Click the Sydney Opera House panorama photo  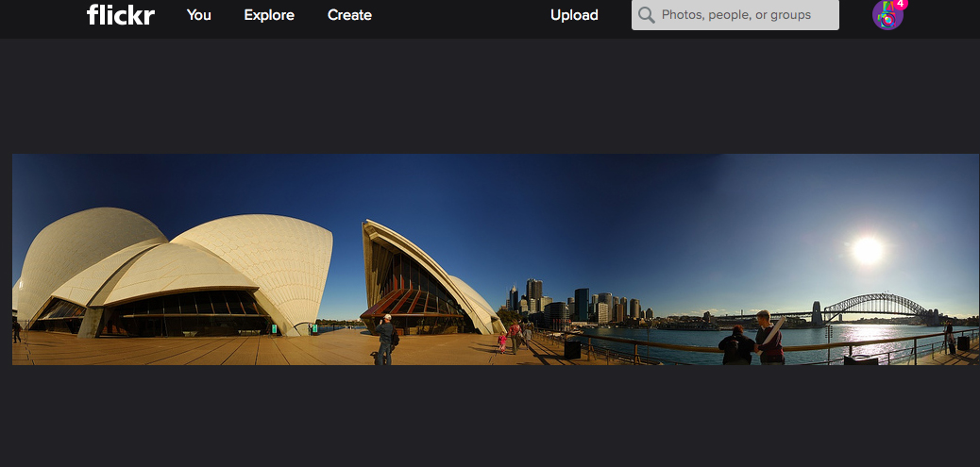point(496,259)
